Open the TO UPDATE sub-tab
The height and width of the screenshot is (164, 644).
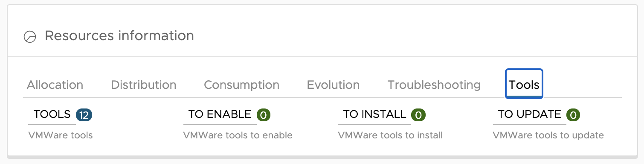pos(529,114)
